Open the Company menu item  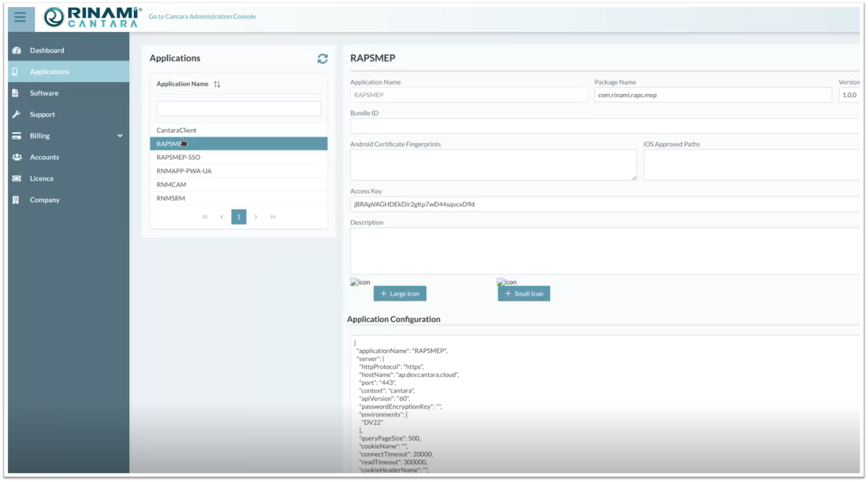tap(68, 199)
